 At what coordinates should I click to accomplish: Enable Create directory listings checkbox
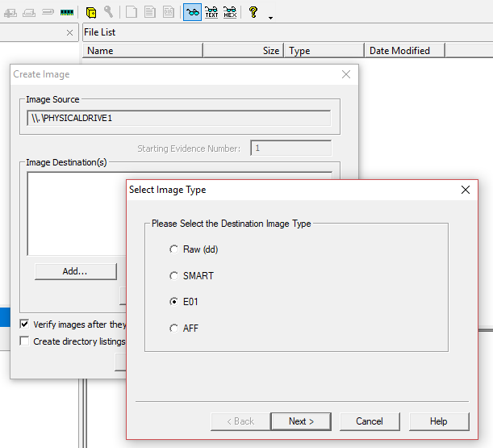click(24, 341)
